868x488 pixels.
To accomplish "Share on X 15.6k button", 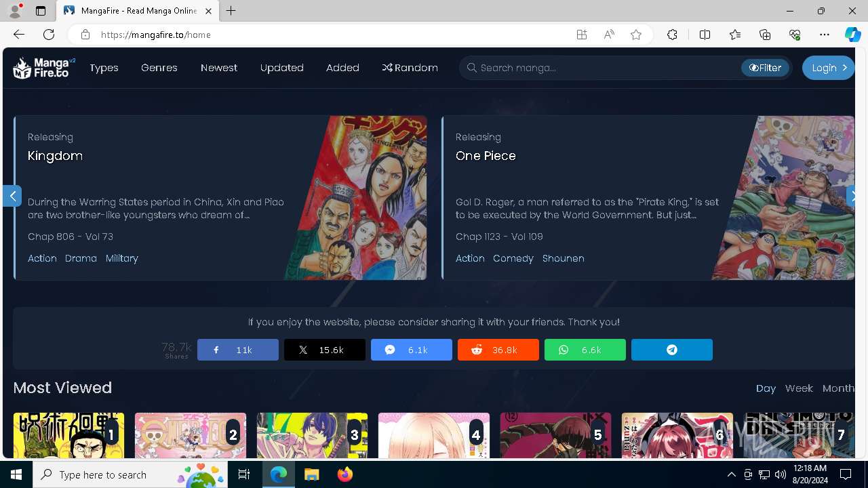I will [325, 350].
